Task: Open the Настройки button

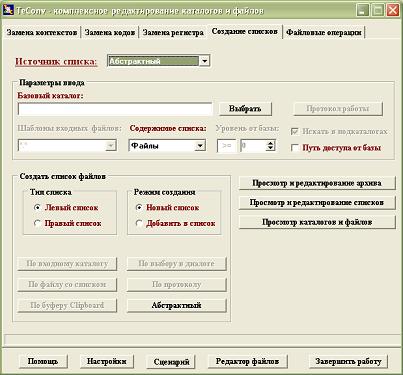Action: tap(107, 361)
